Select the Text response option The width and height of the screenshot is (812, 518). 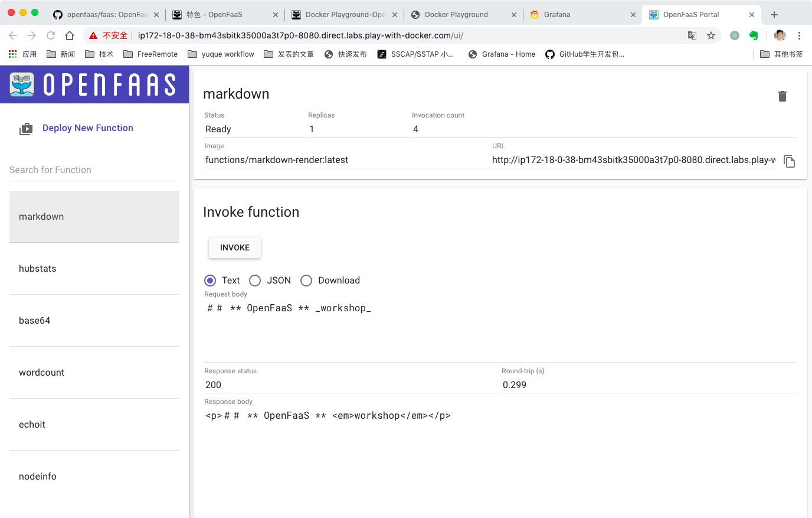pos(210,281)
